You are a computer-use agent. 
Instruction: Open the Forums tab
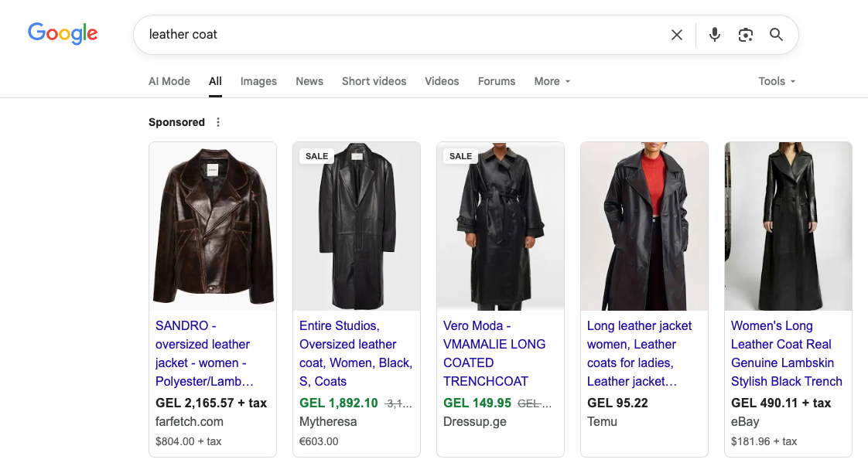tap(497, 81)
